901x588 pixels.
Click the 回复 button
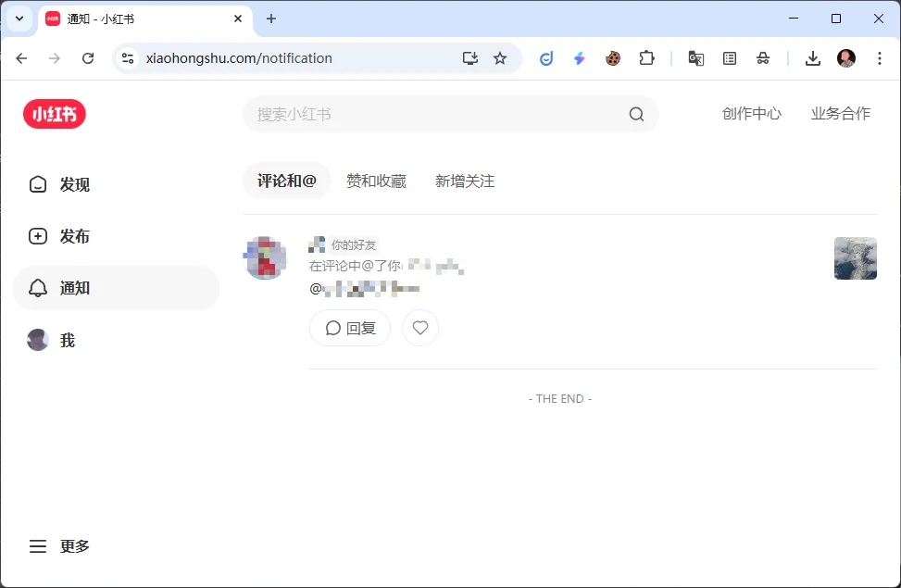coord(350,328)
